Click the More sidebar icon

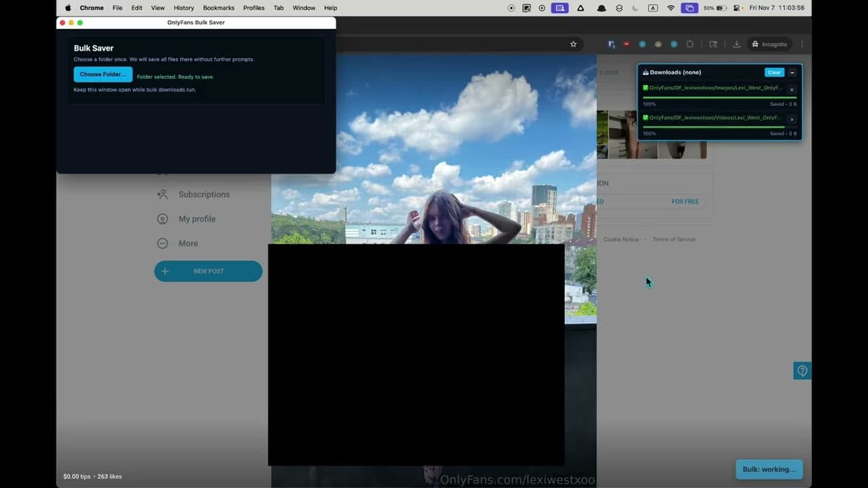164,243
